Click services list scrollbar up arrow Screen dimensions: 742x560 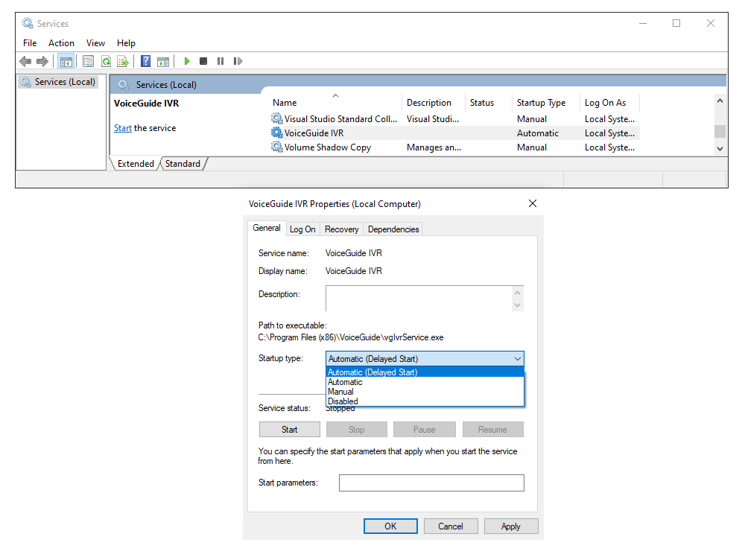tap(720, 101)
